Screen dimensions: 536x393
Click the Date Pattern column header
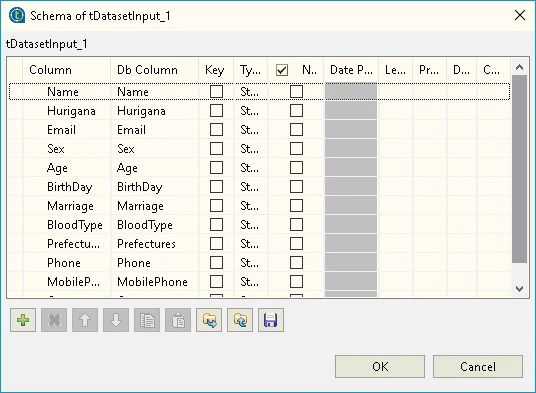pos(351,70)
